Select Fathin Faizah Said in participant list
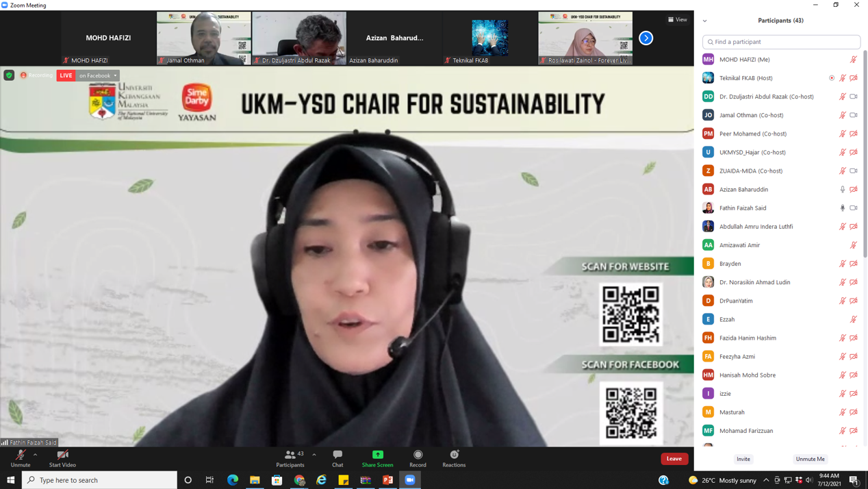Viewport: 868px width, 489px height. click(x=743, y=208)
